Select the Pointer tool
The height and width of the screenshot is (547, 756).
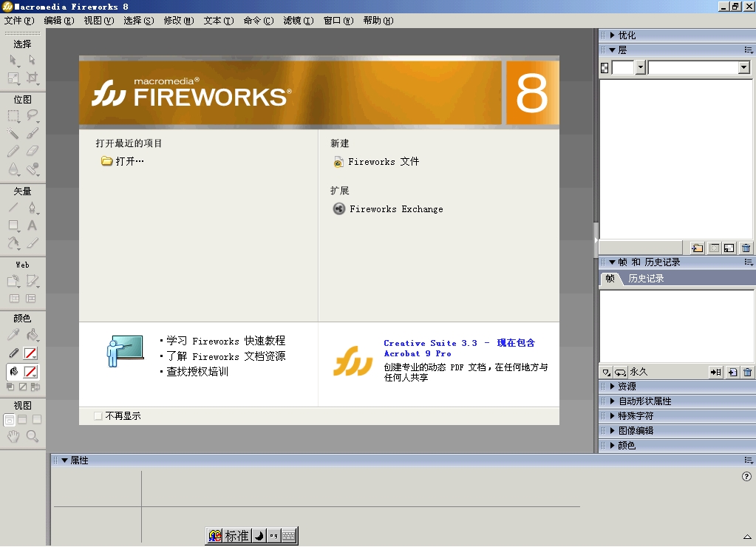13,61
